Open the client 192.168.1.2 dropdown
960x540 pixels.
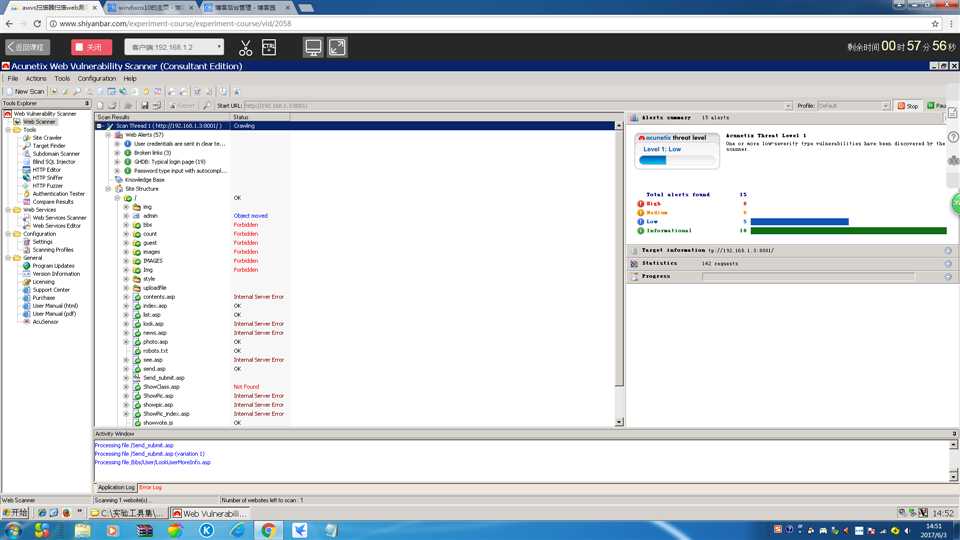click(174, 47)
